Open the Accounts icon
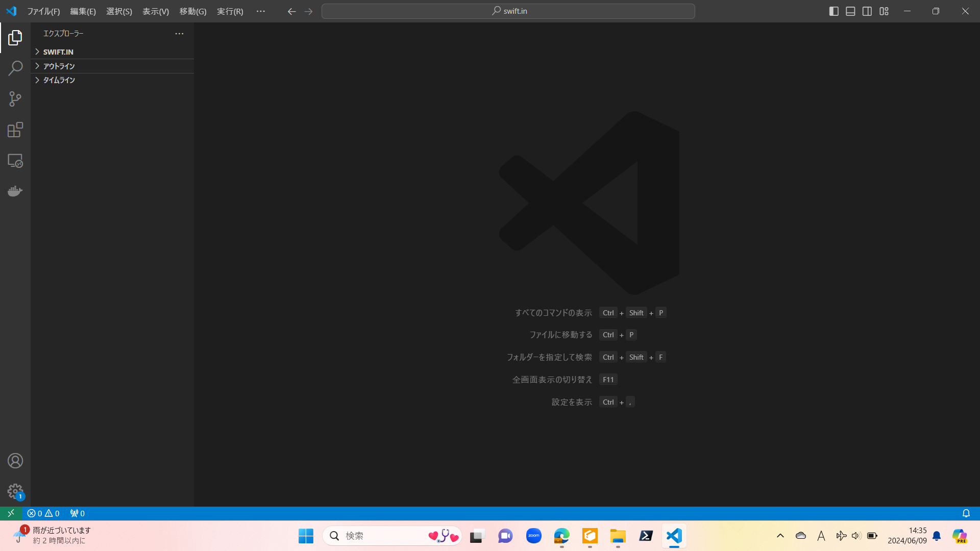The image size is (980, 551). 15,461
